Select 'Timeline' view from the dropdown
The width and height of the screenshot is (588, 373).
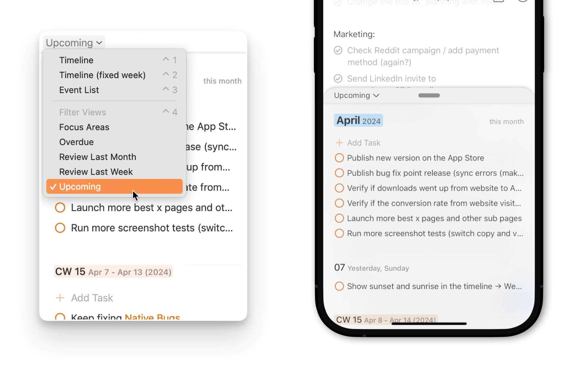76,60
